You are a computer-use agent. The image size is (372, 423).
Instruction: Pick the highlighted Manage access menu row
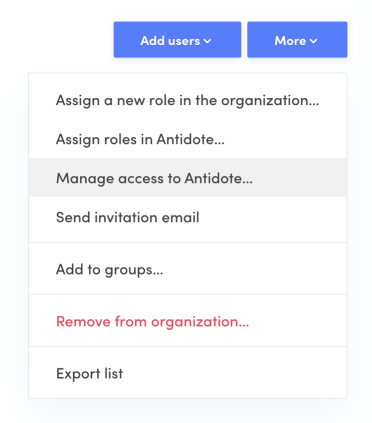click(x=187, y=178)
